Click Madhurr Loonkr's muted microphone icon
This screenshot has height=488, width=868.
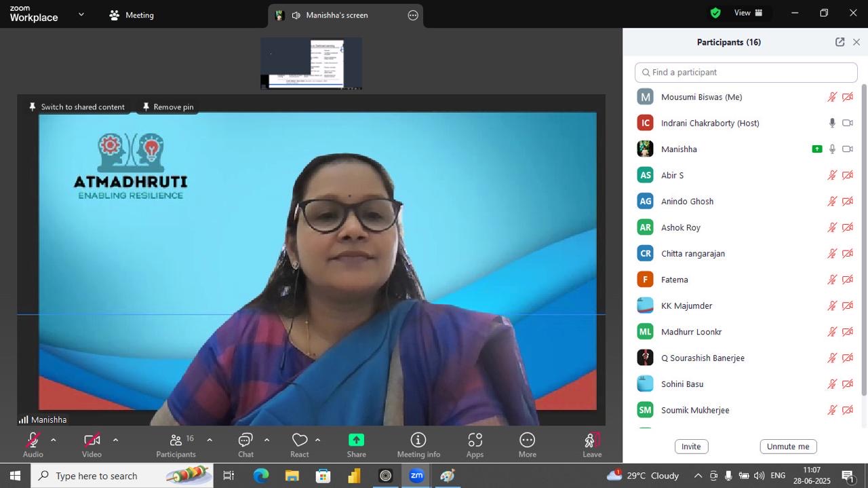coord(832,332)
